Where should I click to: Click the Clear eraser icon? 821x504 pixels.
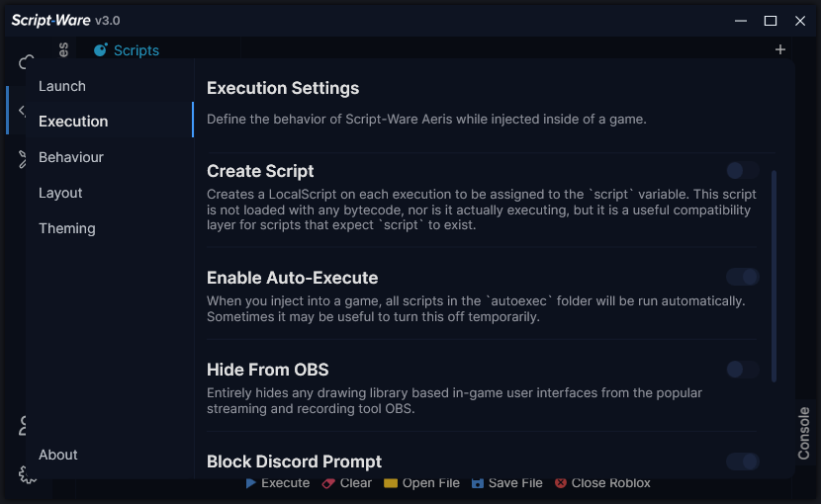[330, 483]
